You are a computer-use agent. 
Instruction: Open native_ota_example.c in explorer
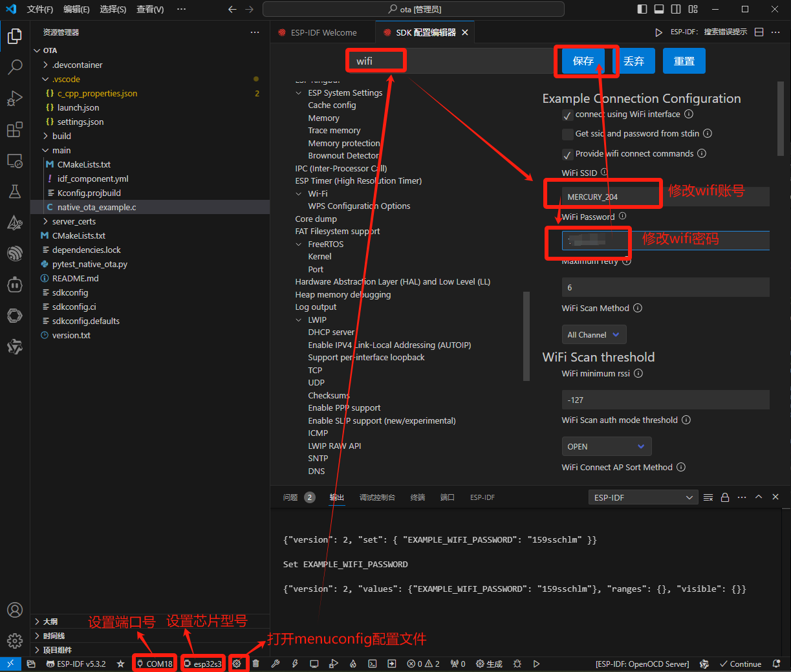click(96, 207)
